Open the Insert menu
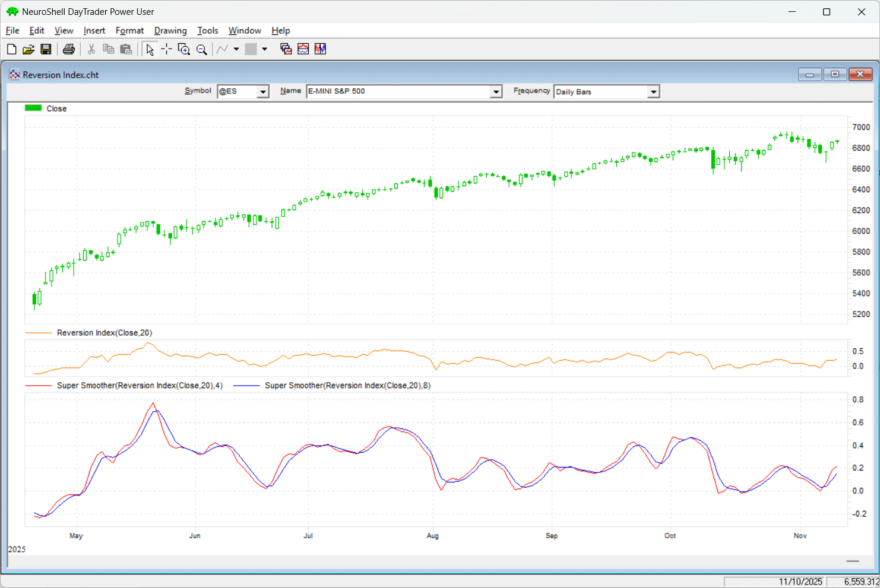The width and height of the screenshot is (880, 588). (94, 31)
